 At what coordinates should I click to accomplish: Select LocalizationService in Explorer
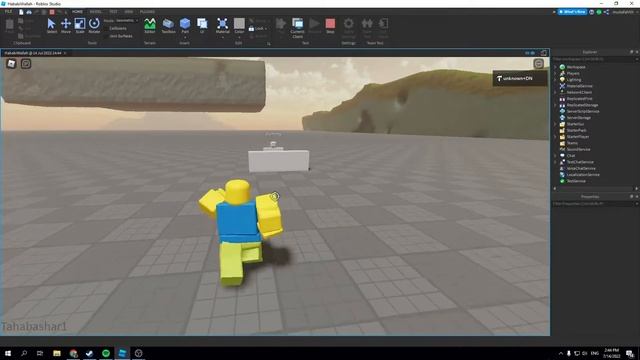(583, 175)
